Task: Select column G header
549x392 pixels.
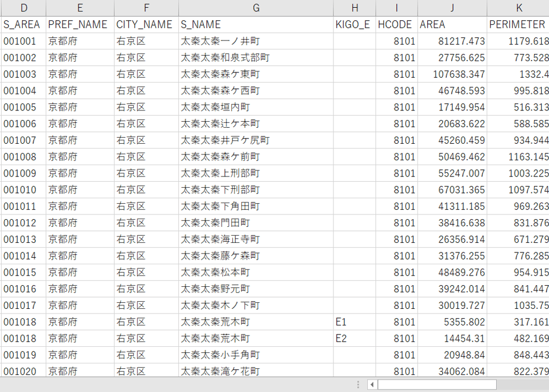Action: (256, 8)
